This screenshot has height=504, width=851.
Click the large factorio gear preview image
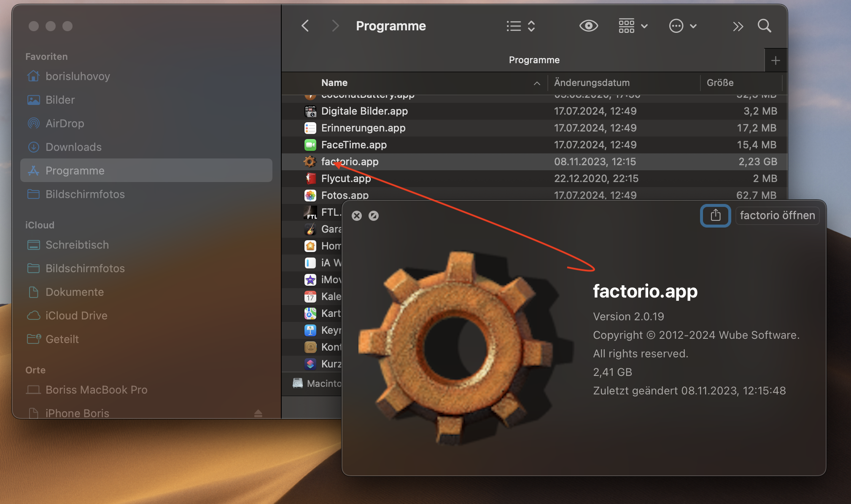pyautogui.click(x=466, y=348)
